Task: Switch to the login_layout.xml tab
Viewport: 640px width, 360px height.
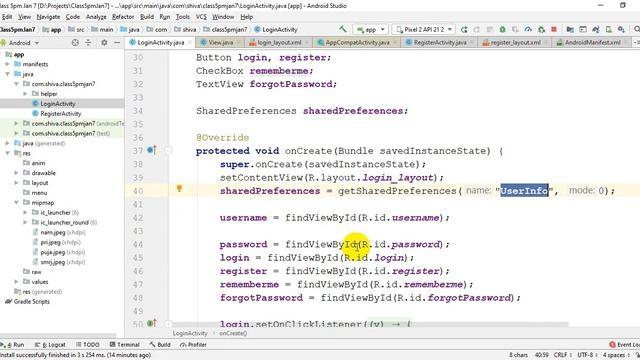Action: pyautogui.click(x=279, y=42)
